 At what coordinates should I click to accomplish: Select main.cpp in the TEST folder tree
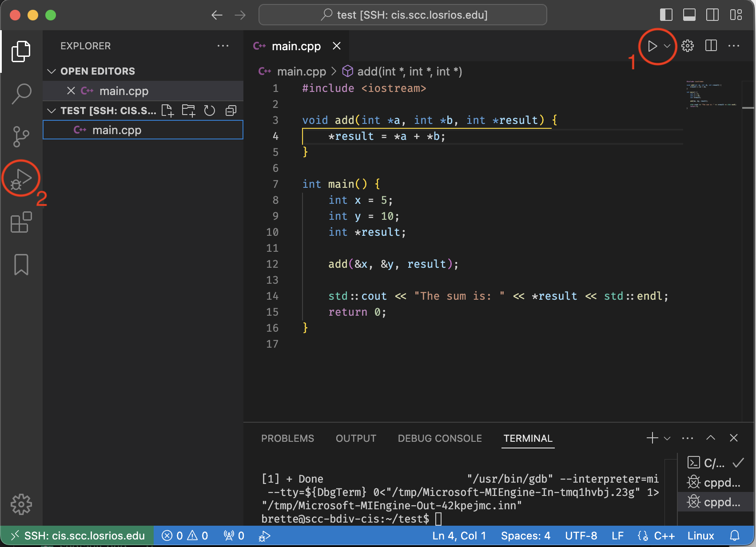click(x=117, y=130)
